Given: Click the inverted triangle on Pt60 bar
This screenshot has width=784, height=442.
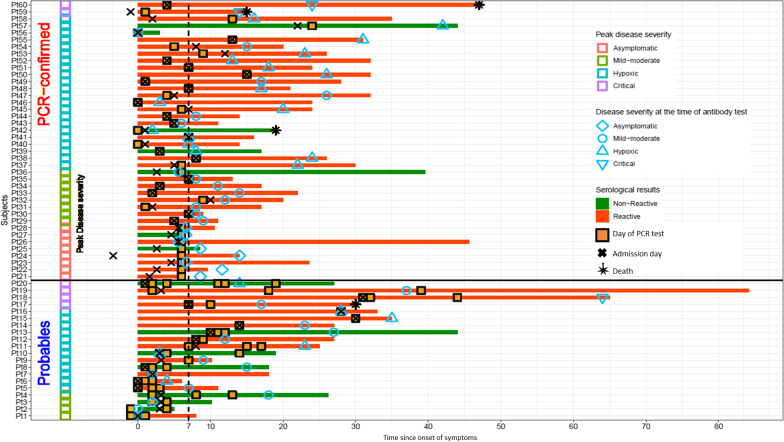Looking at the screenshot, I should (x=312, y=6).
